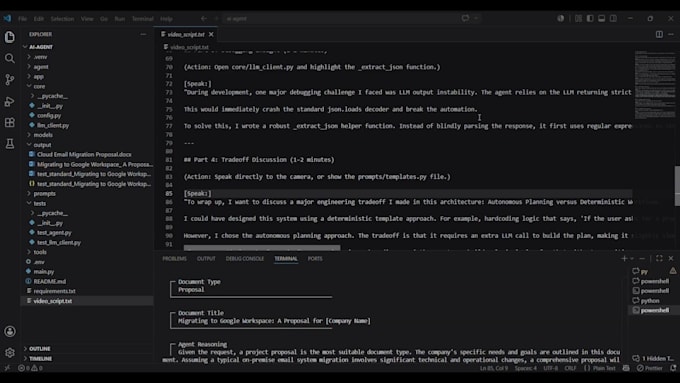Open the Accounts menu icon
680x383 pixels.
pyautogui.click(x=10, y=331)
